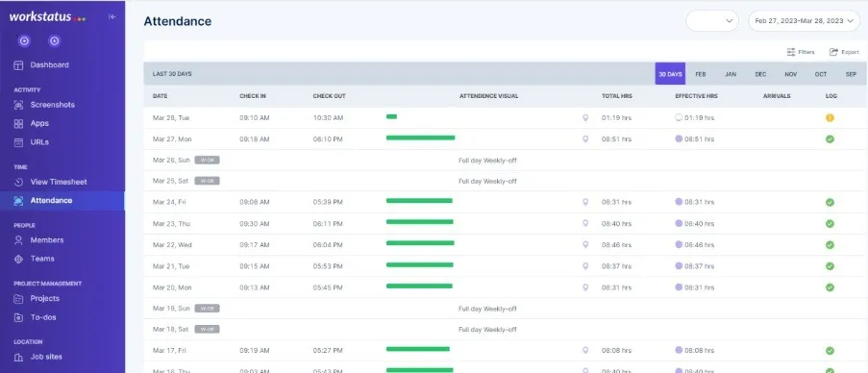The width and height of the screenshot is (868, 373).
Task: Click the DATE column header
Action: tap(160, 96)
